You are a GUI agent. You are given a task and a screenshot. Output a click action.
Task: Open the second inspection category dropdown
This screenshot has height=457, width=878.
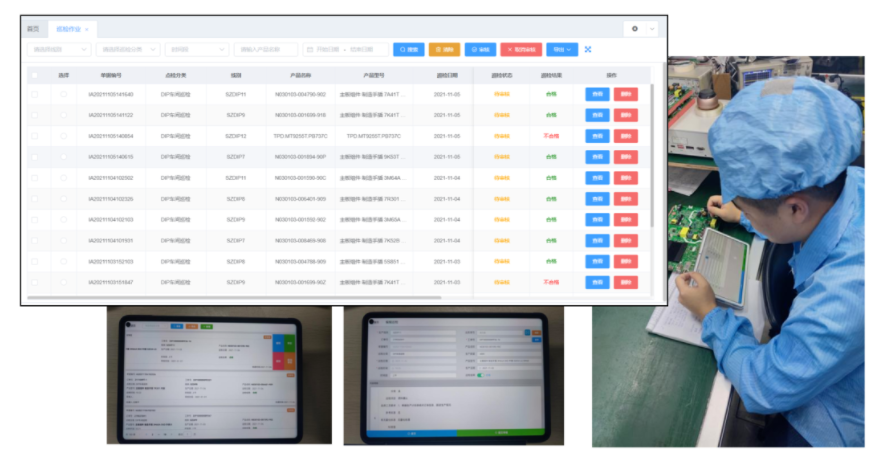click(127, 49)
